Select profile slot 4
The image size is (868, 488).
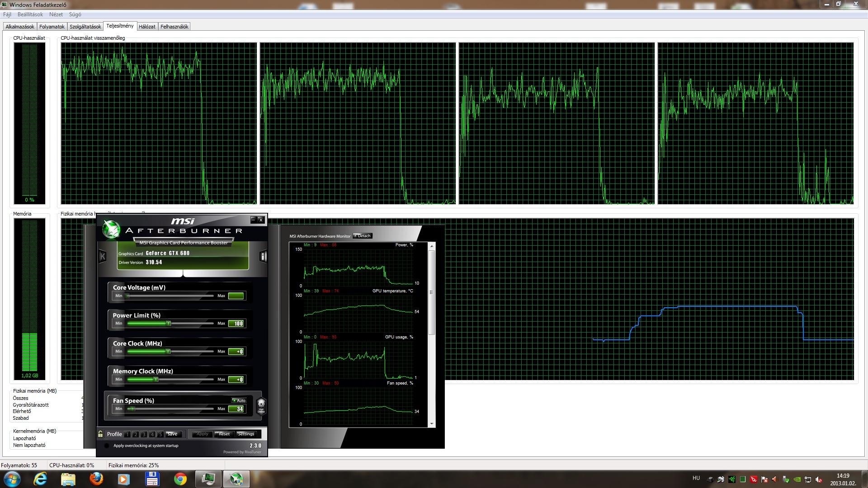[152, 434]
